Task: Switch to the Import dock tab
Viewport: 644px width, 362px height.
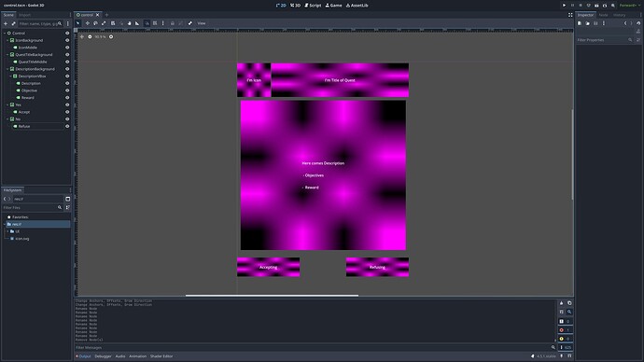Action: coord(24,15)
